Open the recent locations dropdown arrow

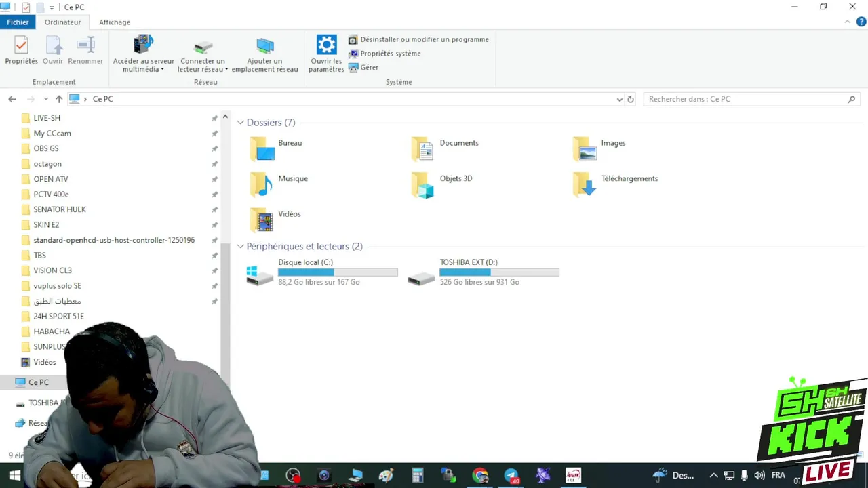45,99
